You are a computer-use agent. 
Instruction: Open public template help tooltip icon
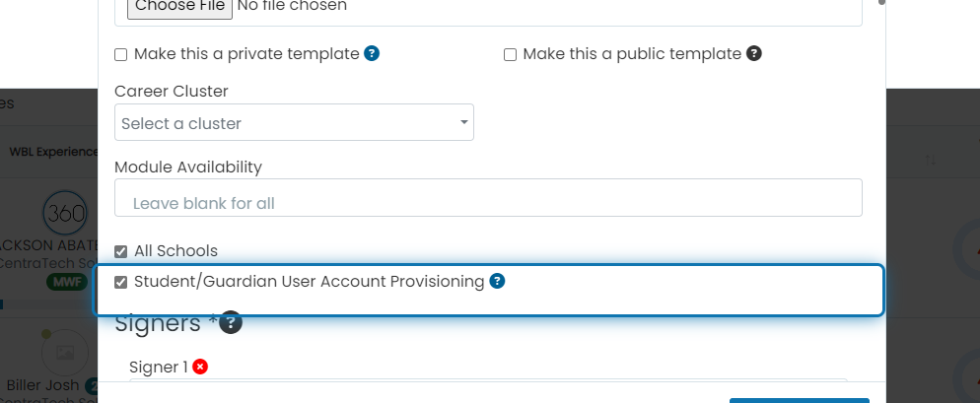click(x=754, y=54)
